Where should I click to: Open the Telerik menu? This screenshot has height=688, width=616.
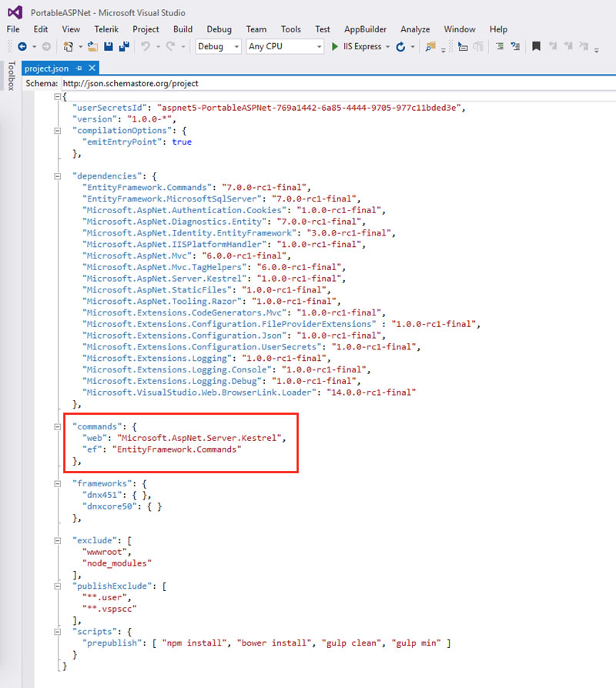tap(106, 29)
